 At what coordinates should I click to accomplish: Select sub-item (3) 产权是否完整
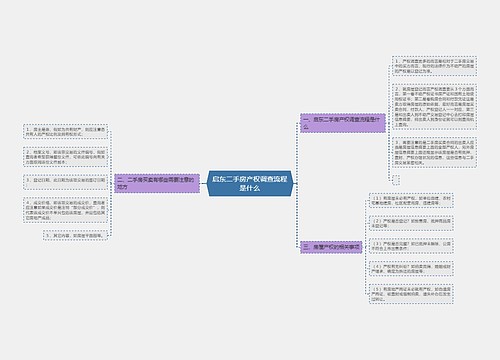[x=411, y=246]
